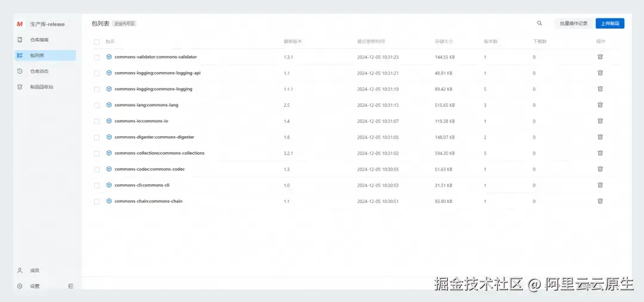Screen dimensions: 644x302
Task: Click the commons-chain package cube icon
Action: (109, 201)
